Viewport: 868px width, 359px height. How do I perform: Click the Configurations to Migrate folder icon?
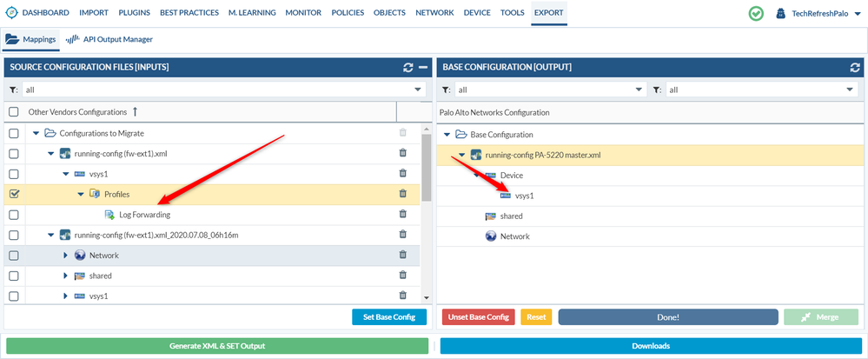[50, 133]
